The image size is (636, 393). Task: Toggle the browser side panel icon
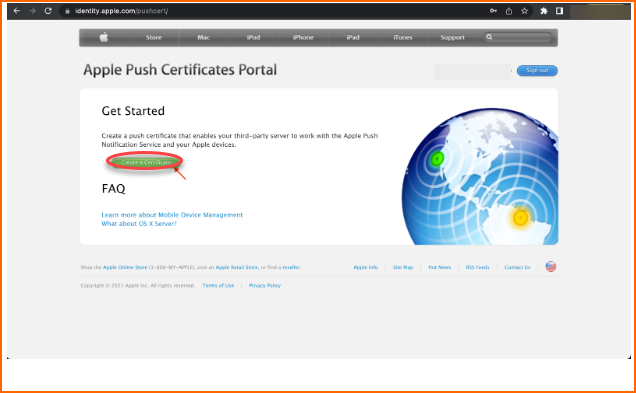click(559, 11)
